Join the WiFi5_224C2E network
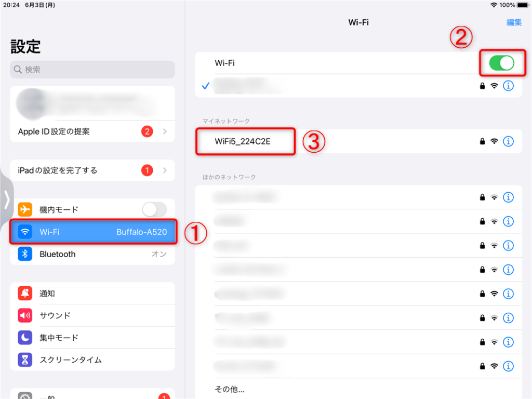This screenshot has height=399, width=532. click(358, 141)
